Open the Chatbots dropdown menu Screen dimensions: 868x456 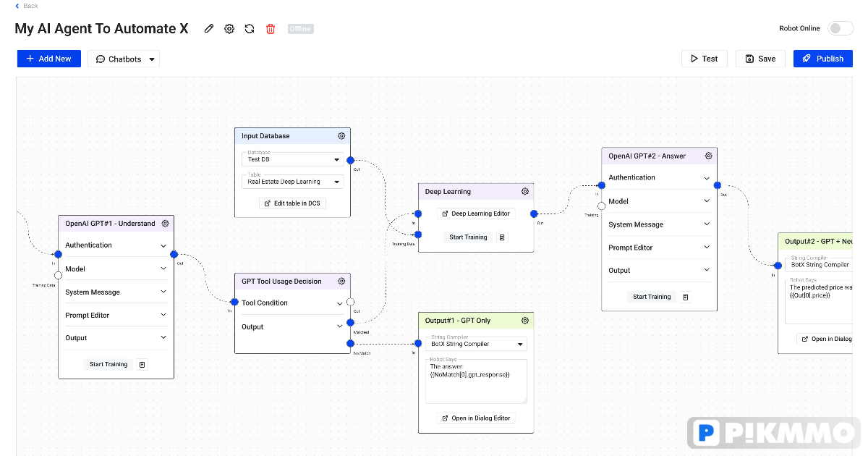coord(124,59)
